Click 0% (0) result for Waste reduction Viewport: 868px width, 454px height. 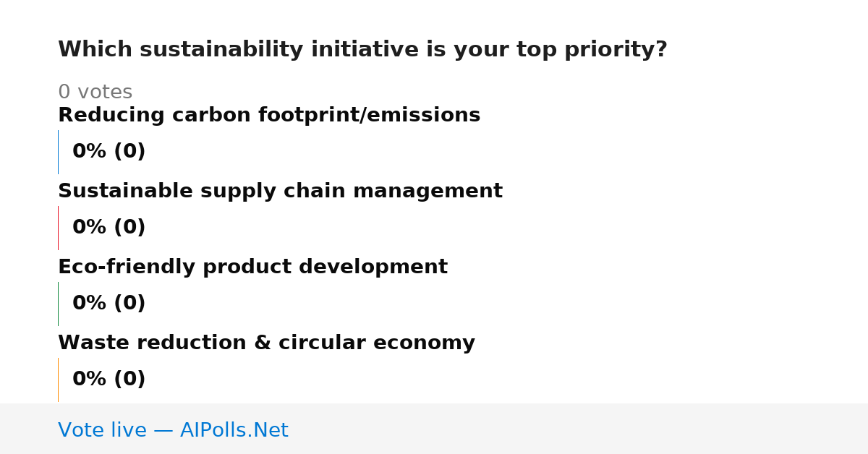(109, 380)
